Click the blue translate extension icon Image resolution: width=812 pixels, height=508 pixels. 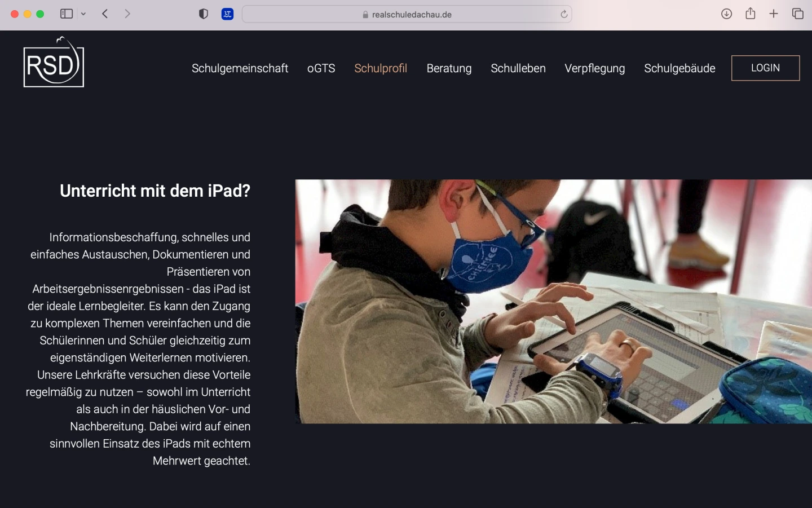tap(227, 14)
